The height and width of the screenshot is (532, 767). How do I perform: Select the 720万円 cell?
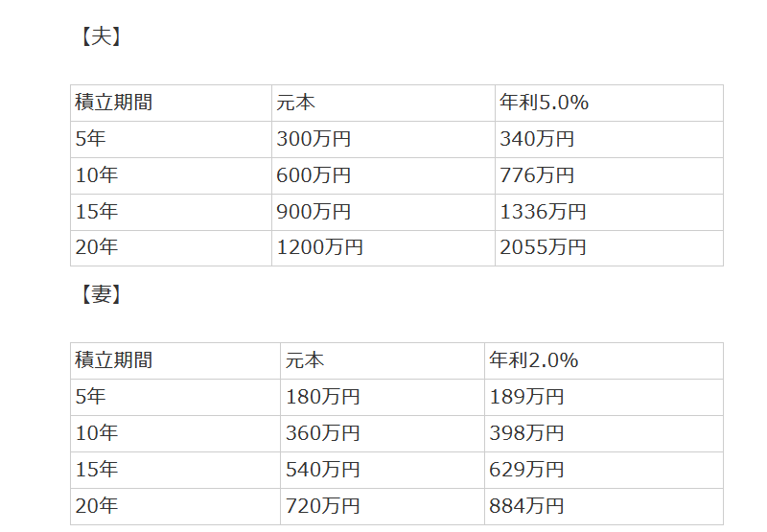pyautogui.click(x=323, y=505)
